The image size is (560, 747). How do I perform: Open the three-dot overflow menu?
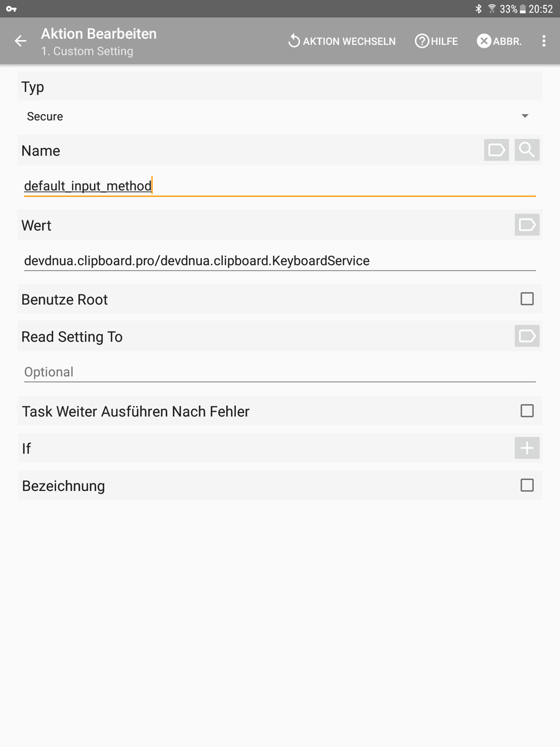point(543,41)
